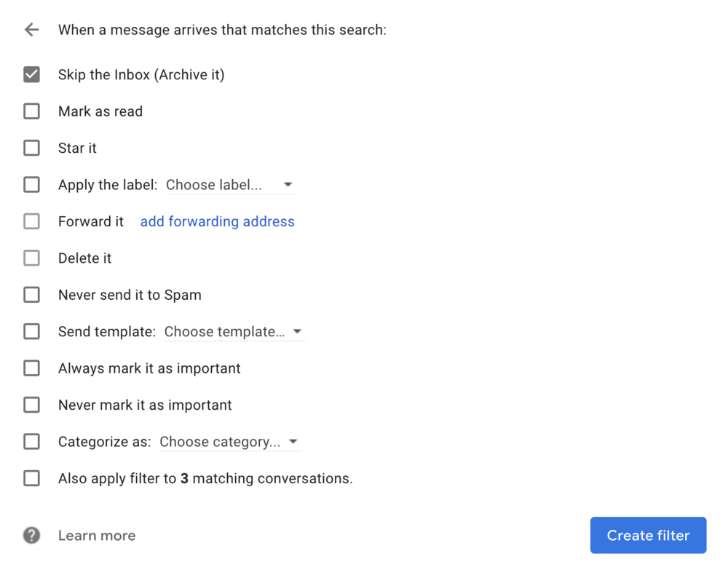
Task: Enable the Mark as read checkbox
Action: pos(31,111)
